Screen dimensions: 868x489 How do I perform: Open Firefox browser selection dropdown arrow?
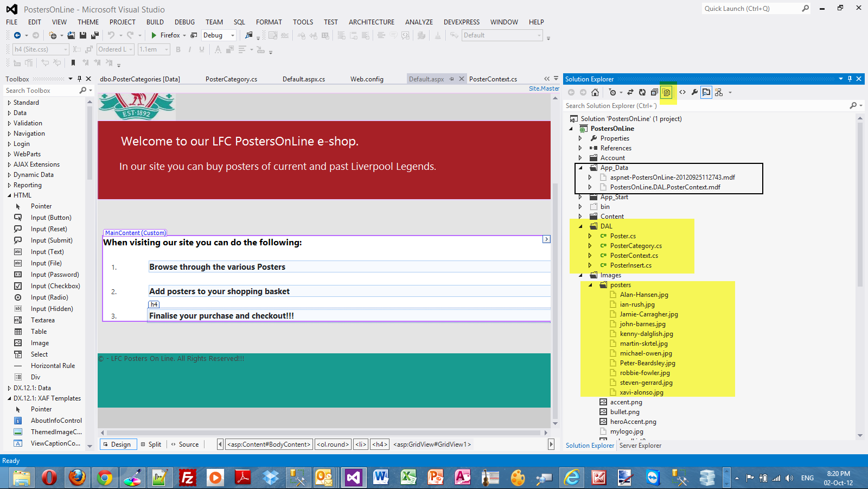[x=184, y=35]
